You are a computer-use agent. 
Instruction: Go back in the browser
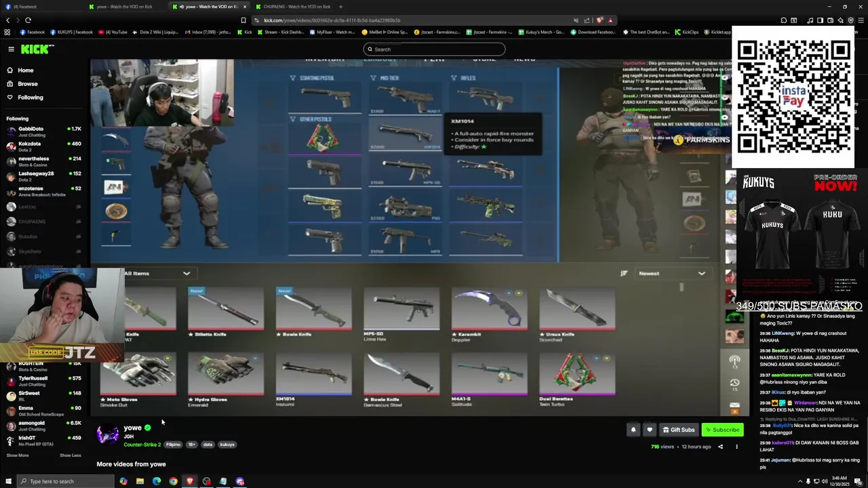(x=7, y=20)
